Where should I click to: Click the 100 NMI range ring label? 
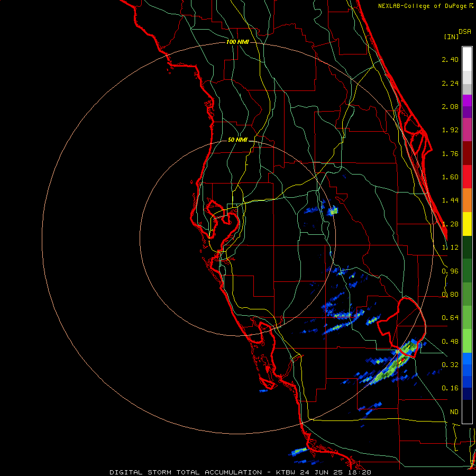pyautogui.click(x=237, y=42)
